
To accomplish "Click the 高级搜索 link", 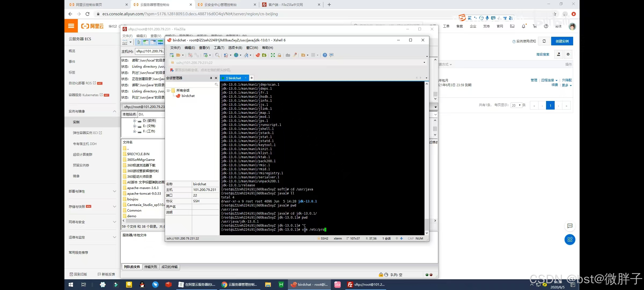I will tap(543, 54).
